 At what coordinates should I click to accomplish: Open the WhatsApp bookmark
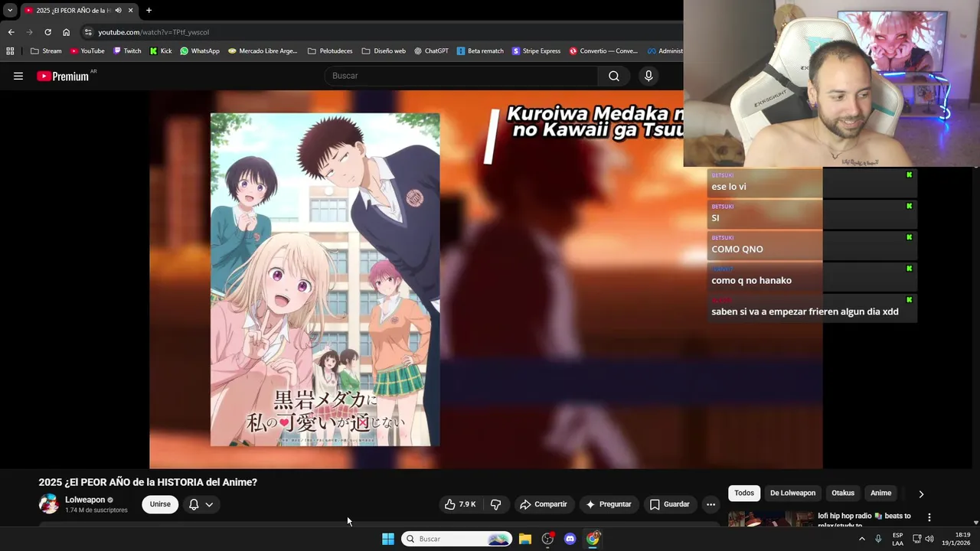point(200,51)
